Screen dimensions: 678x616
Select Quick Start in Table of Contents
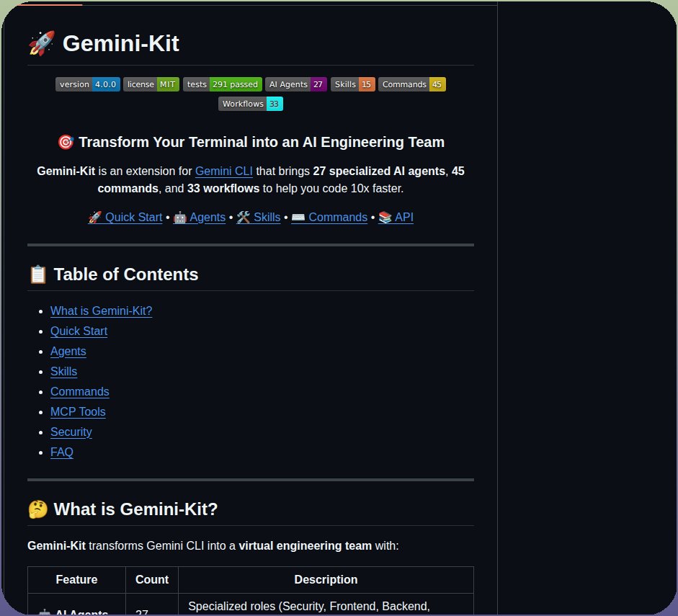point(79,331)
